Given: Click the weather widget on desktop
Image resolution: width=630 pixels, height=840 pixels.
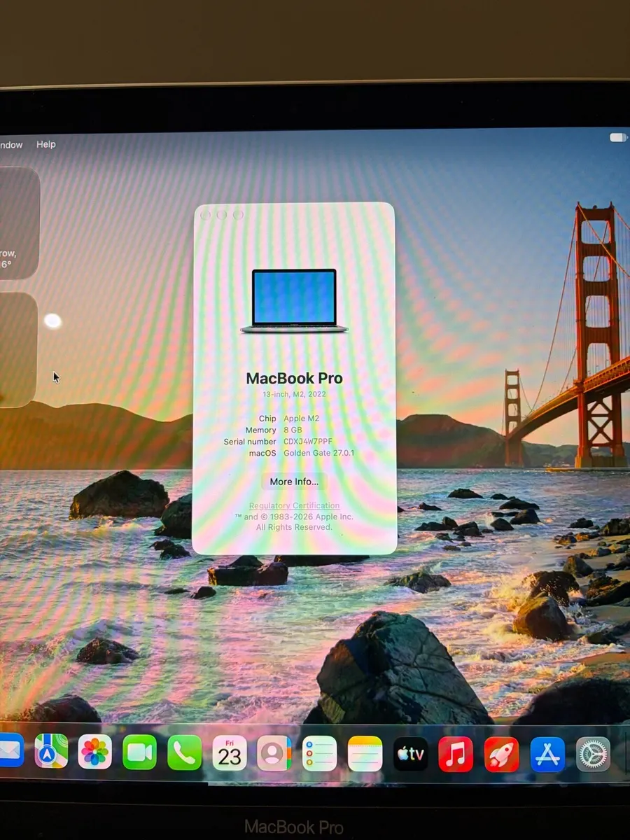Looking at the screenshot, I should [19, 223].
